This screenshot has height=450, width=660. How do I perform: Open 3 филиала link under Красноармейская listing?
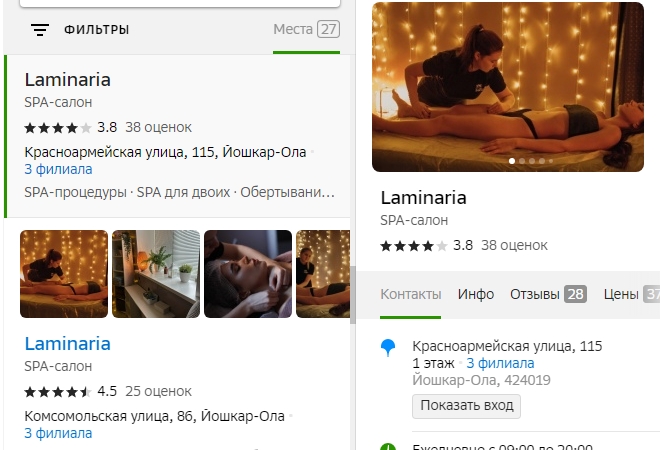click(x=59, y=169)
